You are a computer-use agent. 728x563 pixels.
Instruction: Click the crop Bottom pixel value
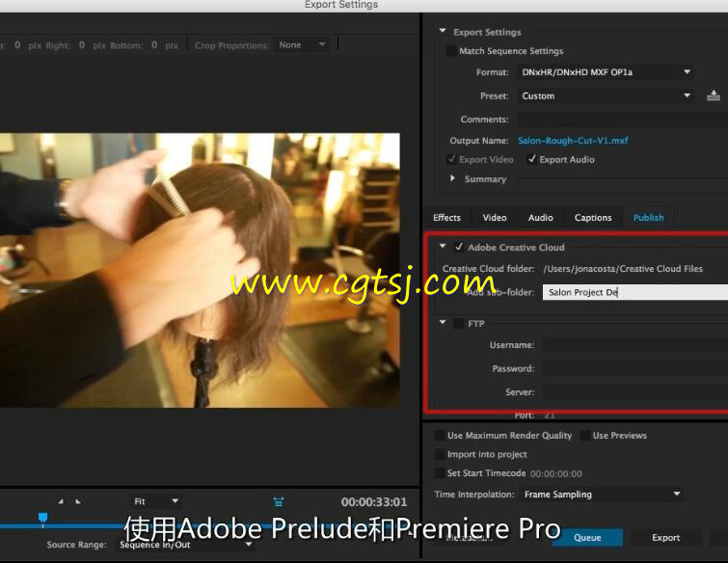click(154, 45)
